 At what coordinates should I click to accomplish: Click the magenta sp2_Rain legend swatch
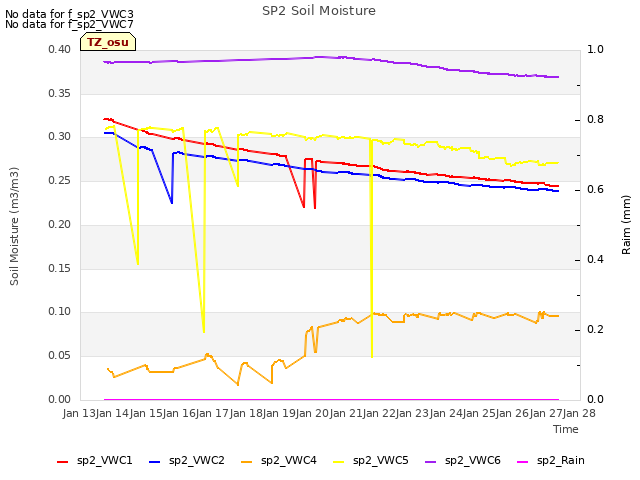click(x=522, y=462)
